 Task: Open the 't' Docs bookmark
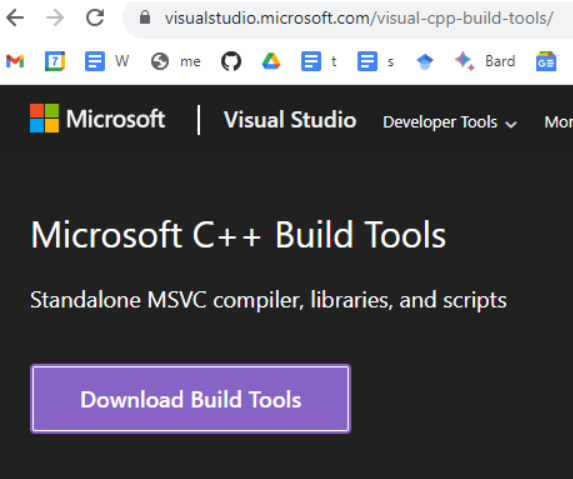click(x=318, y=61)
